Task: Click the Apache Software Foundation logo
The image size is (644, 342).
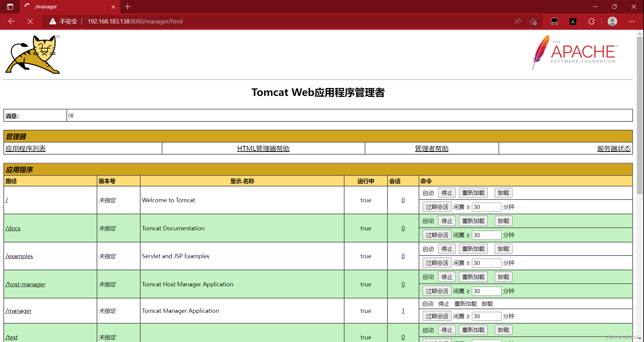Action: tap(575, 53)
